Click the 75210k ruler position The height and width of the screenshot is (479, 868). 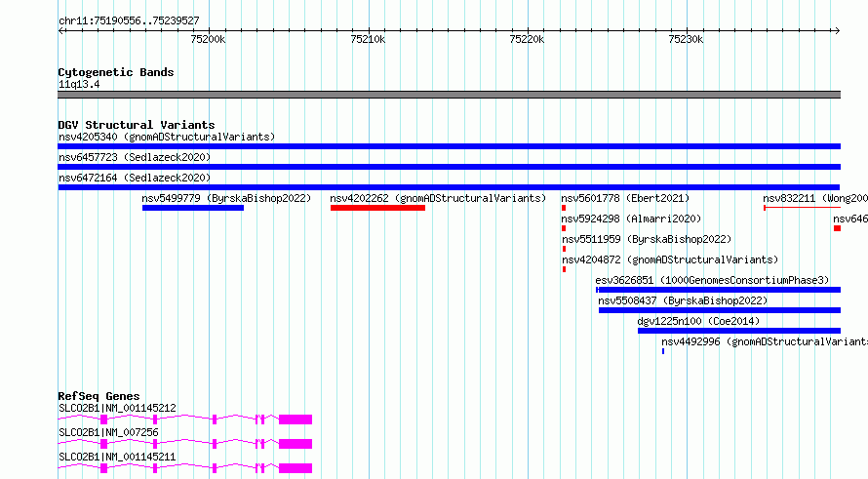368,39
